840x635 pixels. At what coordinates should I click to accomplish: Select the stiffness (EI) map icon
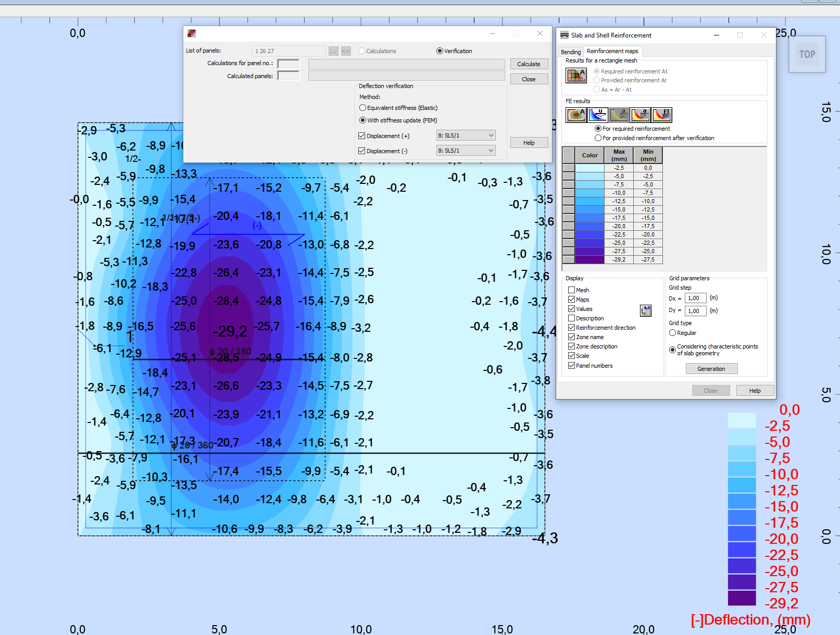point(661,115)
